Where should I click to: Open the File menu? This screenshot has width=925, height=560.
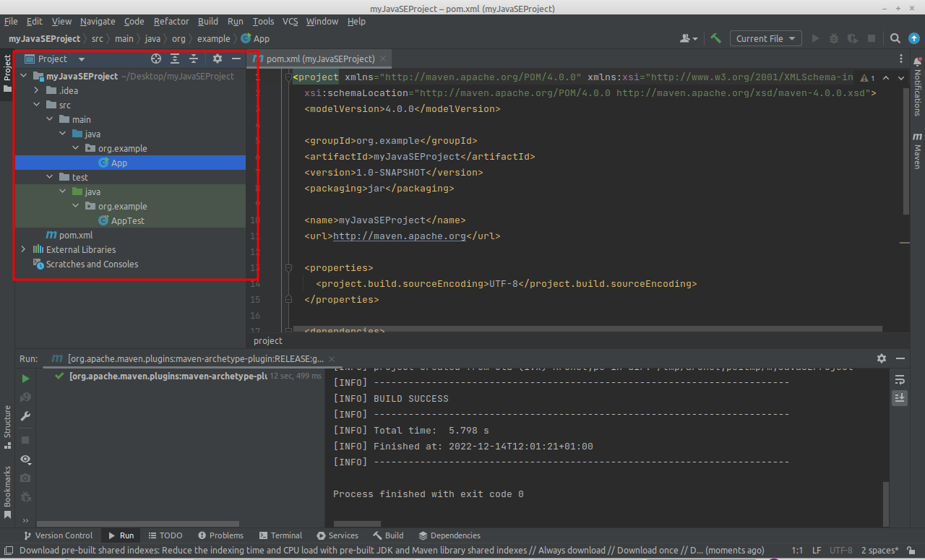pos(11,21)
